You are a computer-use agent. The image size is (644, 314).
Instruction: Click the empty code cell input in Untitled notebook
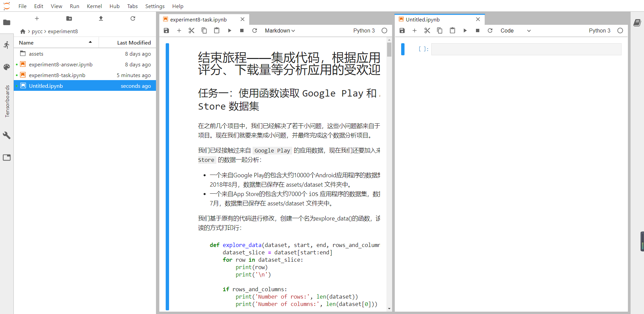[526, 49]
